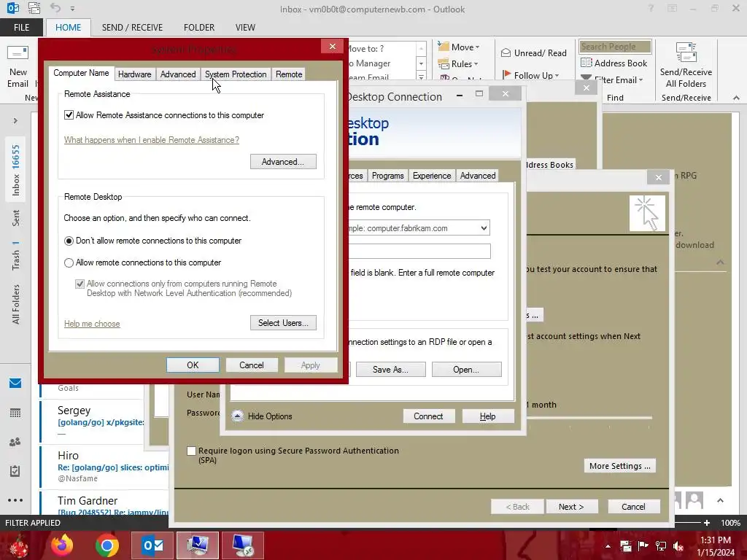Click the Action Center flag tray icon
747x560 pixels.
coord(643,546)
